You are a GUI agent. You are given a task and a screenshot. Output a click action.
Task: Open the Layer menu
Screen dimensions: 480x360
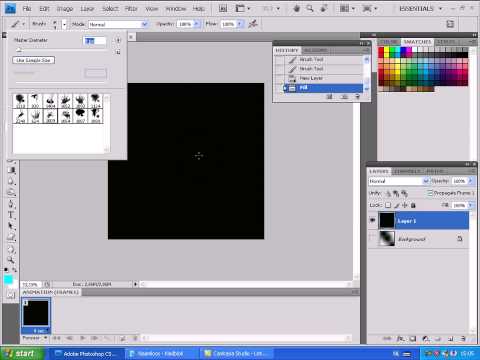pos(87,9)
